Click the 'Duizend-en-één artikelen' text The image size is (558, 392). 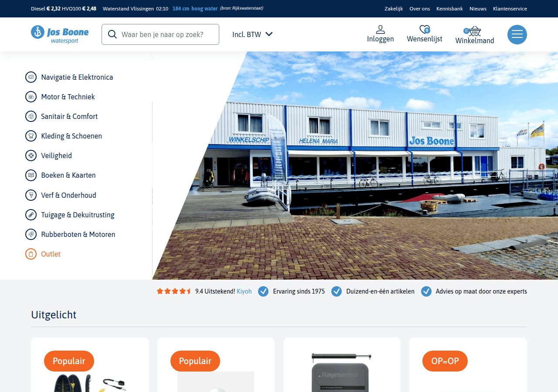(x=381, y=291)
